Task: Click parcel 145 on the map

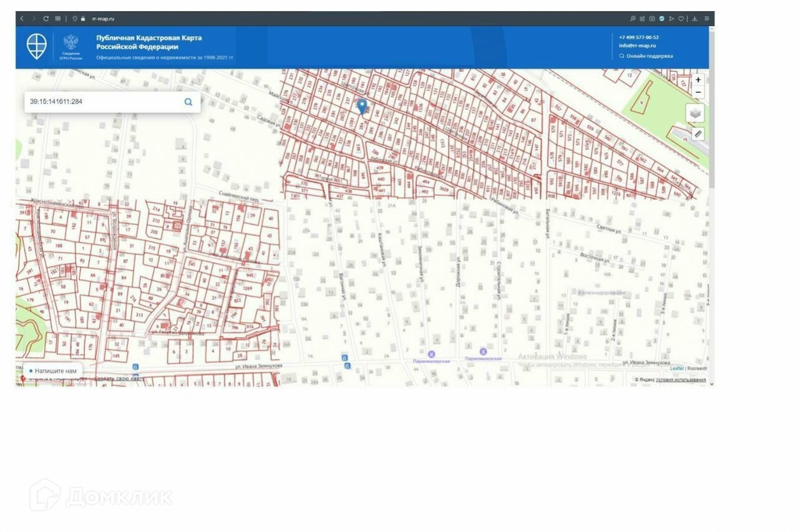Action: pyautogui.click(x=115, y=355)
